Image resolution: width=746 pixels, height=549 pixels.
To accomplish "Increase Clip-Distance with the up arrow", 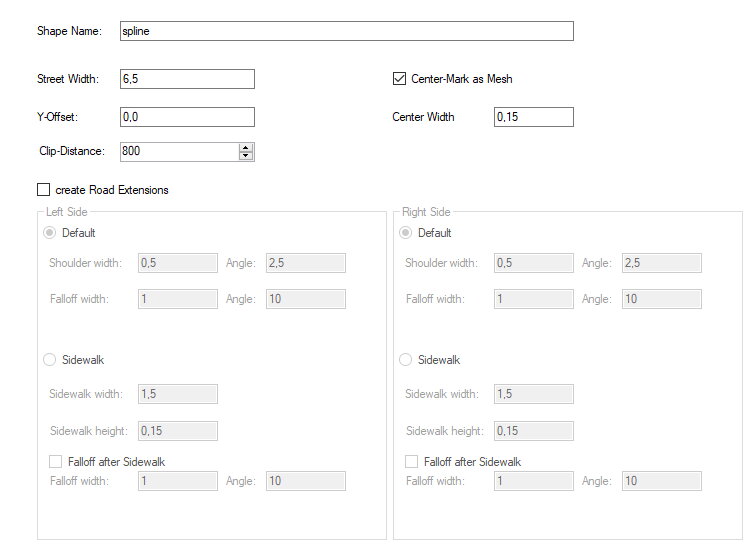I will click(x=246, y=148).
